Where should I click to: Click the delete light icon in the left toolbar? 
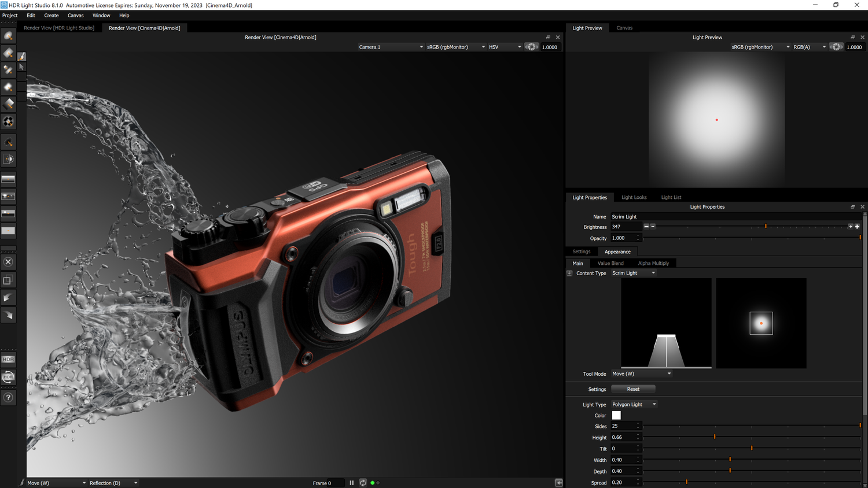coord(8,261)
